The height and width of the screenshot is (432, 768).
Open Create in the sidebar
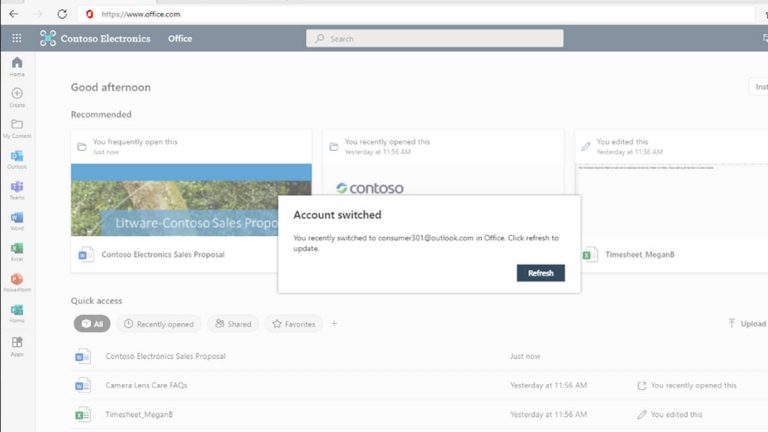tap(17, 97)
